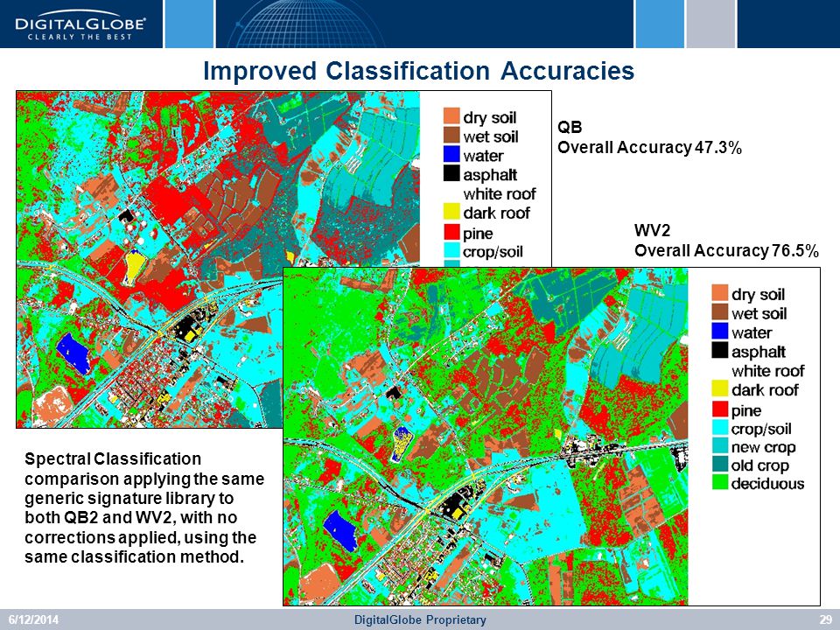This screenshot has height=630, width=840.
Task: Click the red pine swatch in QB legend
Action: tap(451, 231)
